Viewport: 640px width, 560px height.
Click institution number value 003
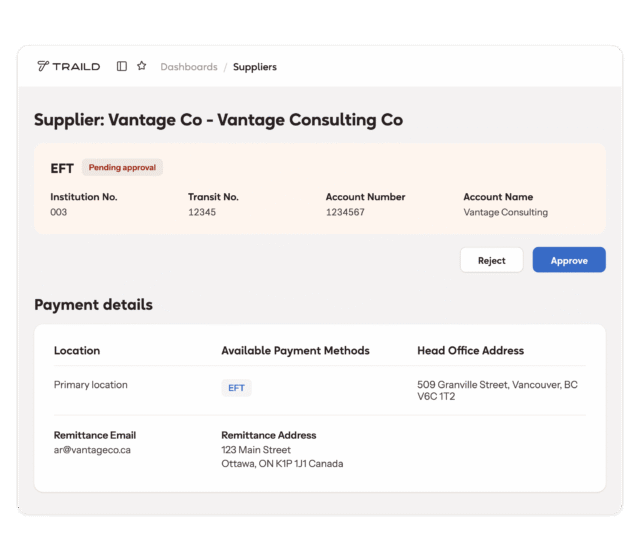pyautogui.click(x=59, y=212)
